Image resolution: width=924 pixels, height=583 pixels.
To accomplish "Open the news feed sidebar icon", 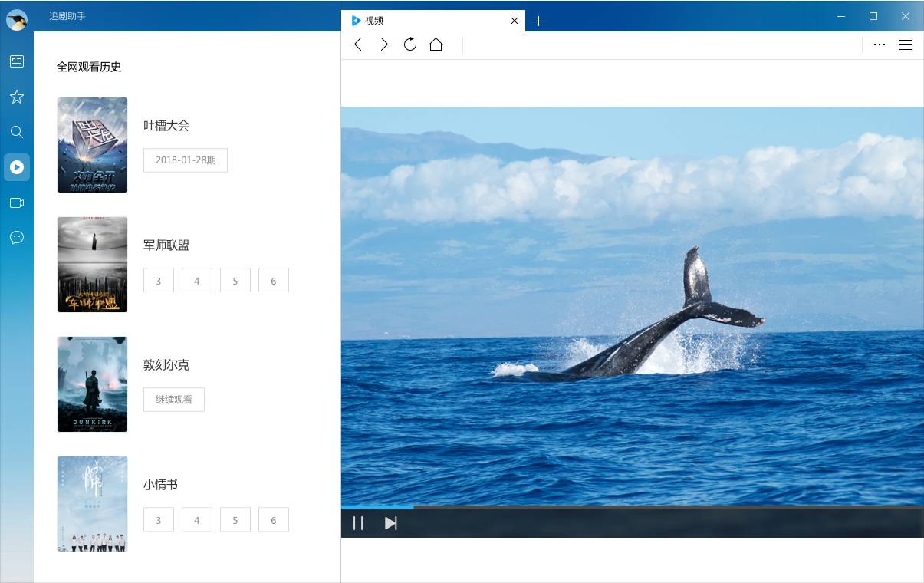I will (x=17, y=61).
